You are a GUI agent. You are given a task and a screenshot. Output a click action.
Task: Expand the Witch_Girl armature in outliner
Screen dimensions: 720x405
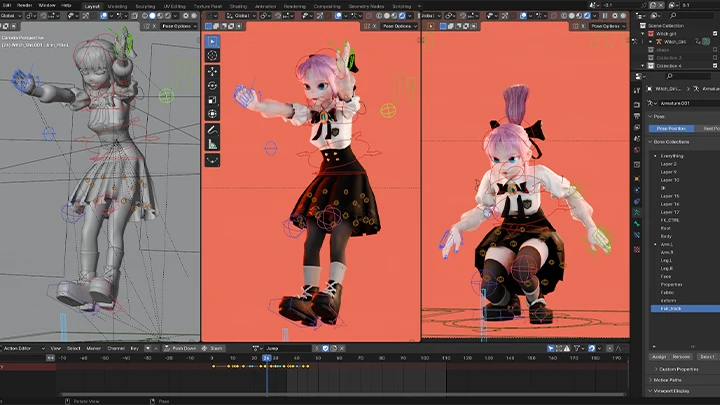(x=651, y=42)
